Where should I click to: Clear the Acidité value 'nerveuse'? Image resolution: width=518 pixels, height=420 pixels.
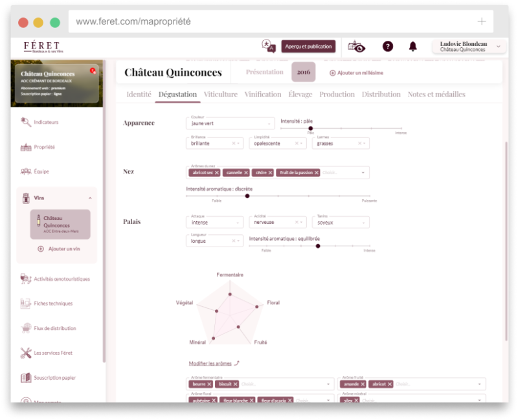click(x=297, y=222)
